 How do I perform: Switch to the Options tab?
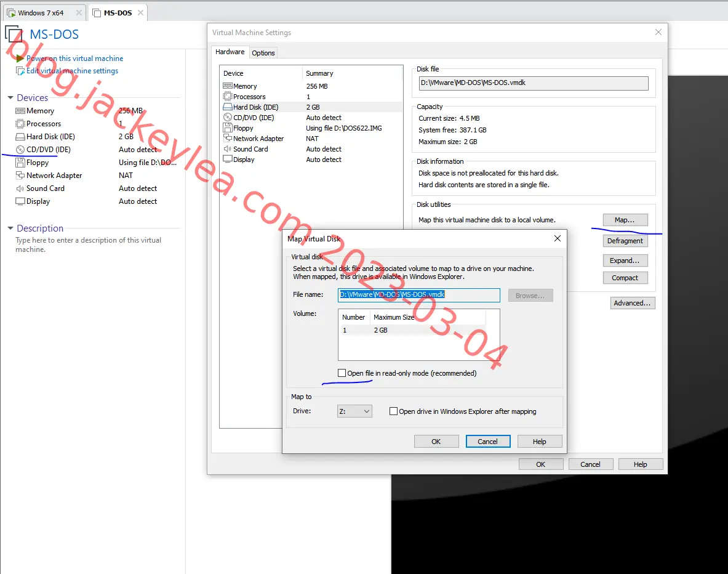point(263,53)
